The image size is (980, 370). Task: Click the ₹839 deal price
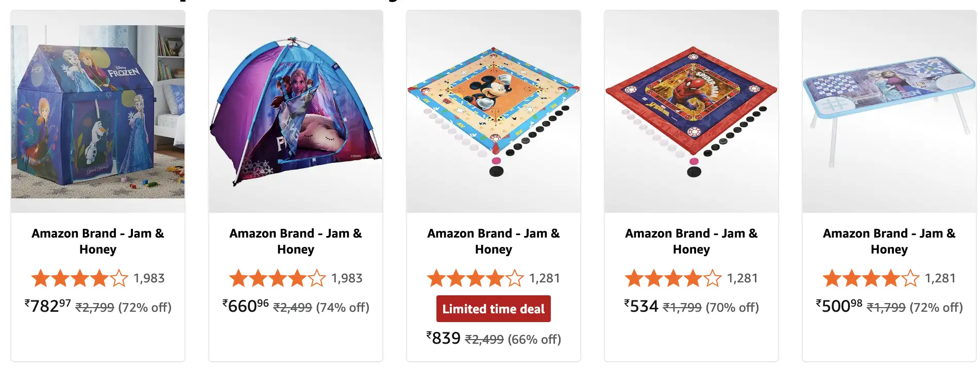[x=442, y=339]
